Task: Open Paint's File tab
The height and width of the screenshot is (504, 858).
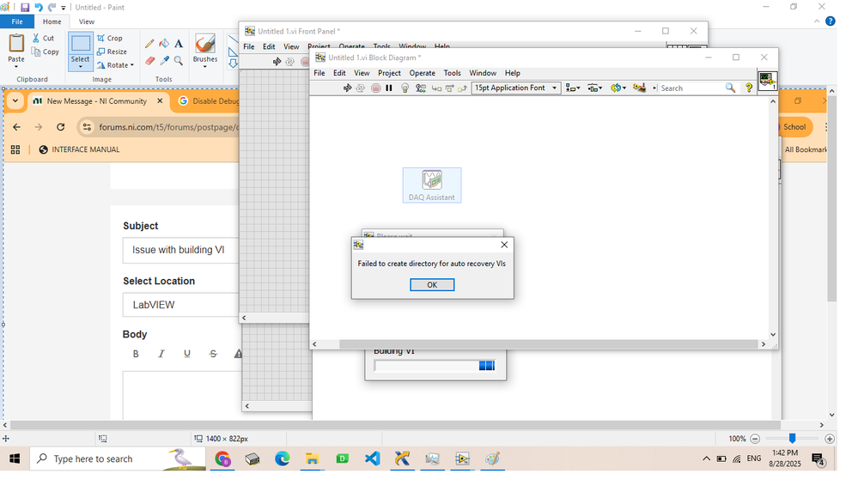Action: tap(17, 21)
